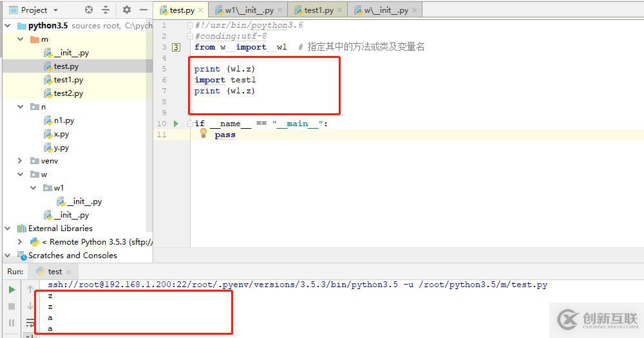Collapse External Libraries node
Image resolution: width=644 pixels, height=338 pixels.
tap(7, 229)
